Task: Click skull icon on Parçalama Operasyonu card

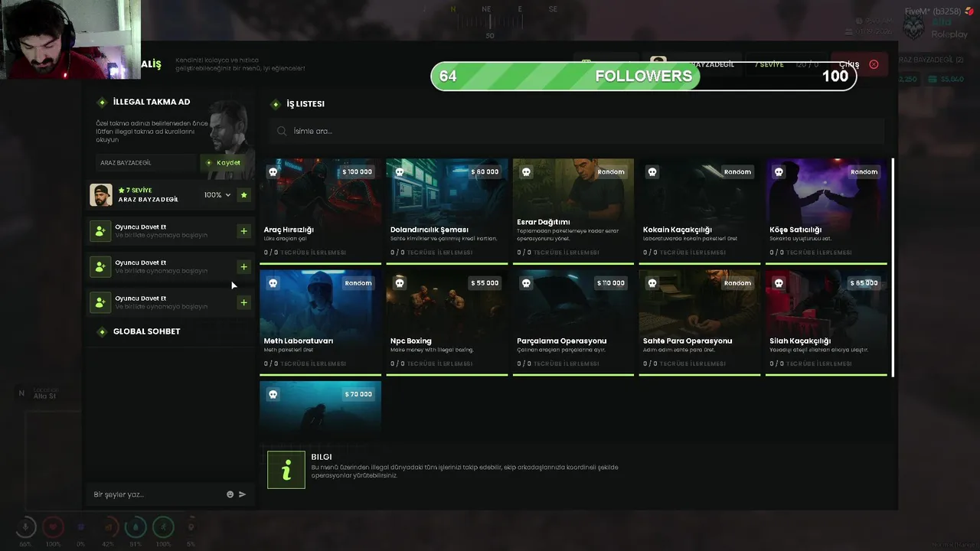Action: click(x=526, y=283)
